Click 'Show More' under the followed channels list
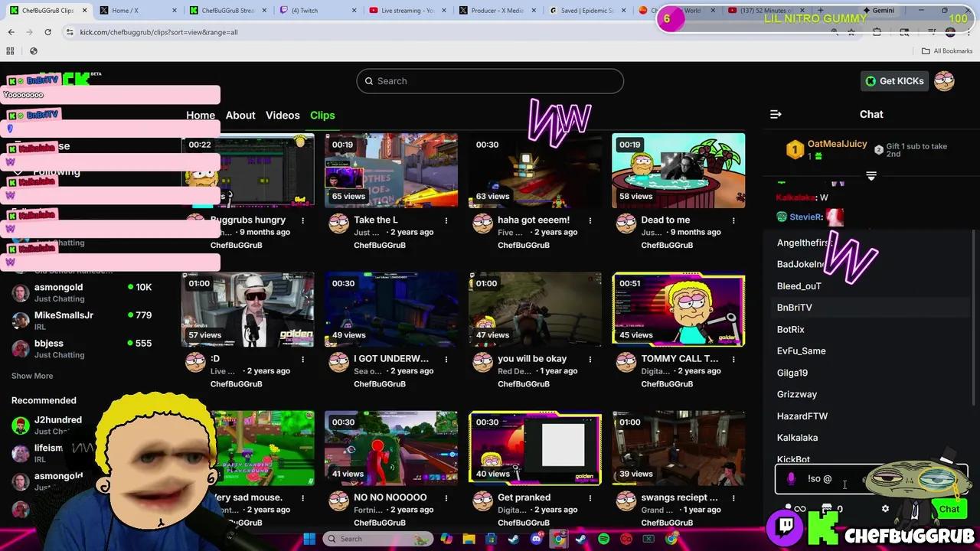The image size is (980, 551). tap(32, 376)
